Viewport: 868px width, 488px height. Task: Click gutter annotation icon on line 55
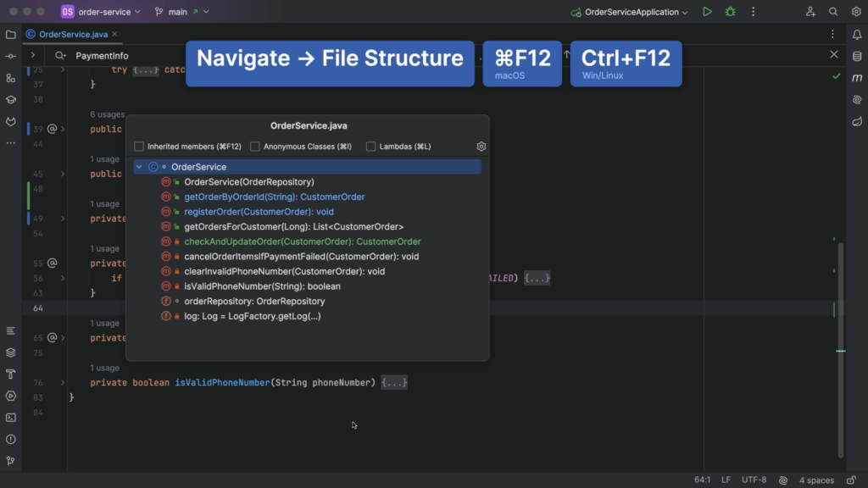pyautogui.click(x=52, y=263)
